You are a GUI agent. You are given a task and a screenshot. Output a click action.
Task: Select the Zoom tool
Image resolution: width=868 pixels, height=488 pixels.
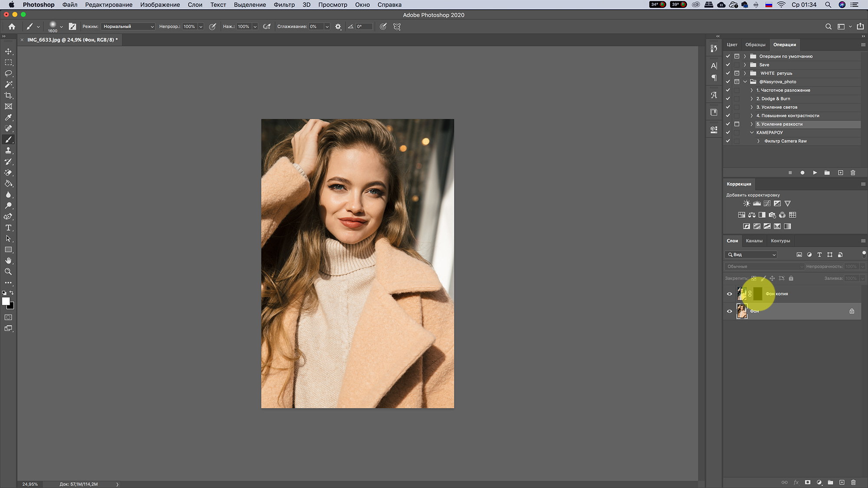(8, 272)
